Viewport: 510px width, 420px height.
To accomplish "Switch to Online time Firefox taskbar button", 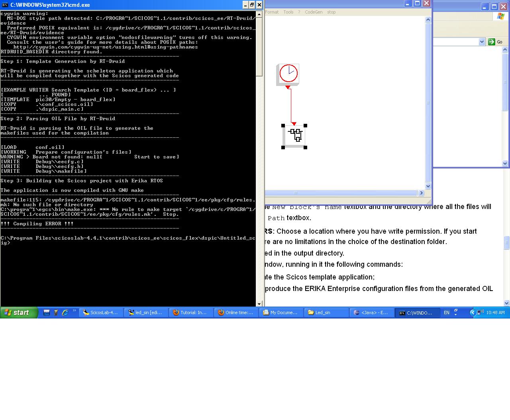I will pyautogui.click(x=236, y=313).
